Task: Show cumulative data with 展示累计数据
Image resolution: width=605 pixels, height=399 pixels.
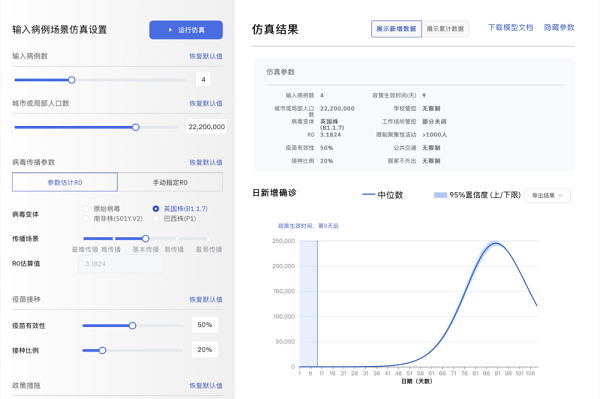Action: point(445,29)
